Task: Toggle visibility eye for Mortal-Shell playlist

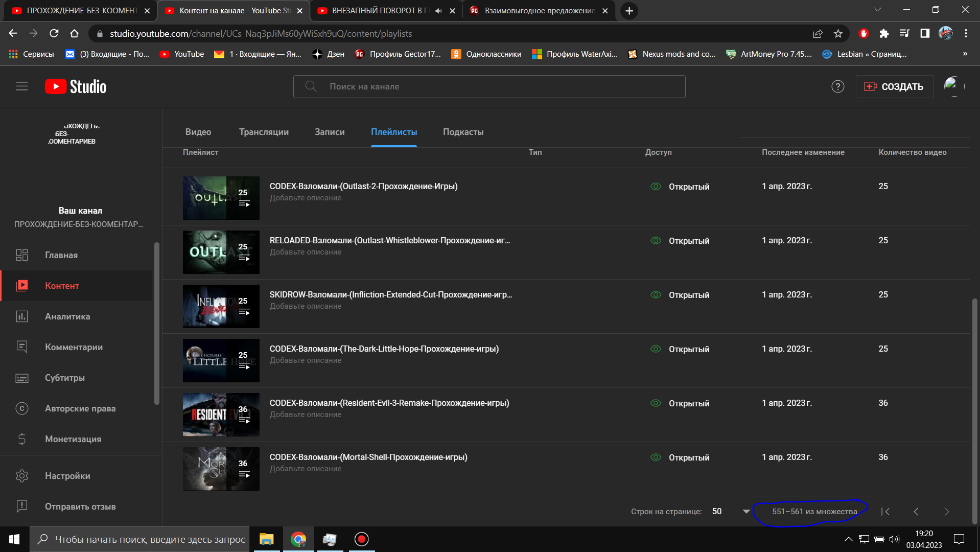Action: [x=656, y=457]
